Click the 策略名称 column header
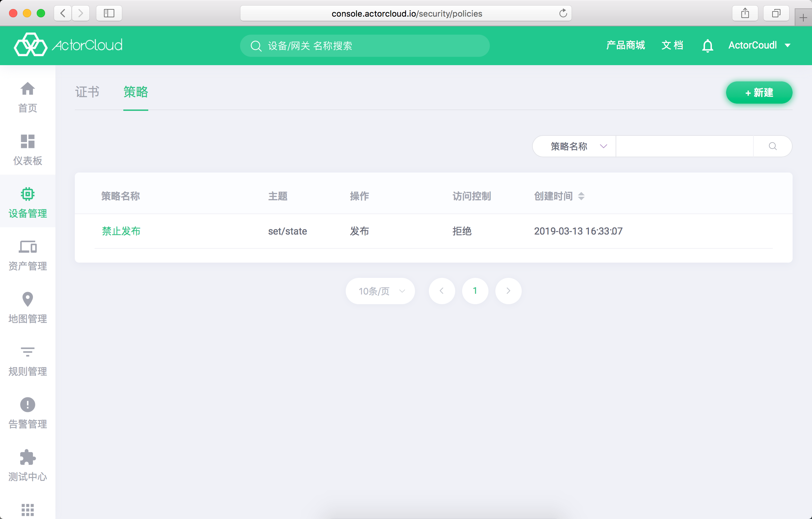Image resolution: width=812 pixels, height=519 pixels. 121,196
